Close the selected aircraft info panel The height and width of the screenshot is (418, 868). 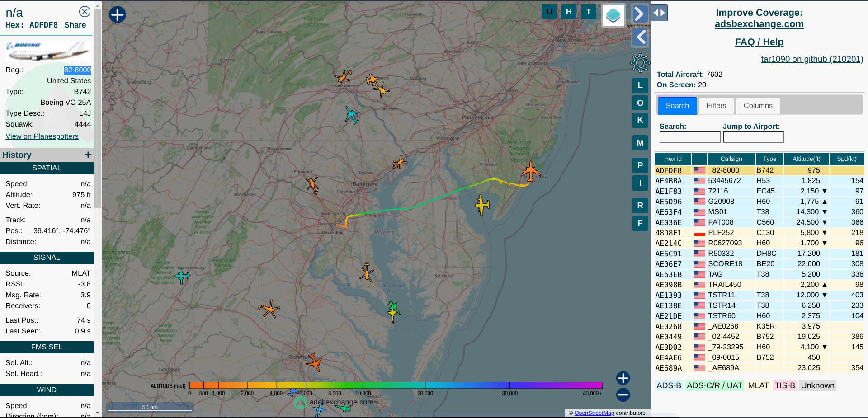(85, 12)
